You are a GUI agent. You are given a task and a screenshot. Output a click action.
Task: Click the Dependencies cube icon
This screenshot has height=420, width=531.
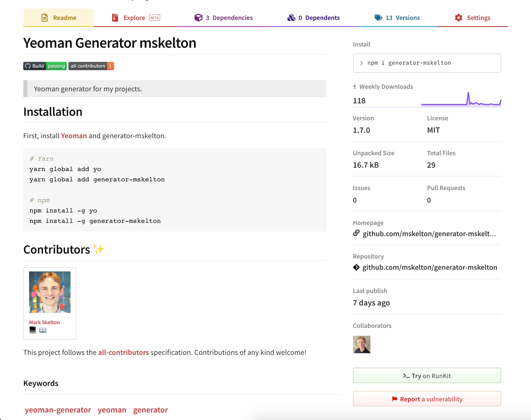tap(198, 18)
